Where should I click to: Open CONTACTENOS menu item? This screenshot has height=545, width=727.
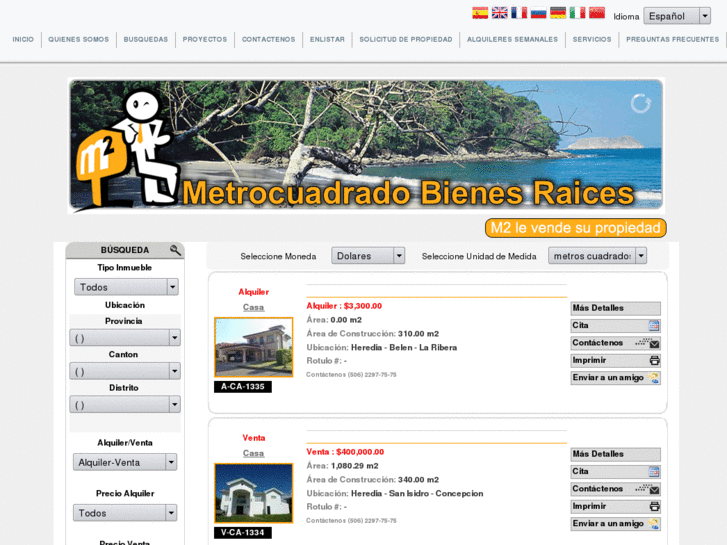[x=268, y=39]
